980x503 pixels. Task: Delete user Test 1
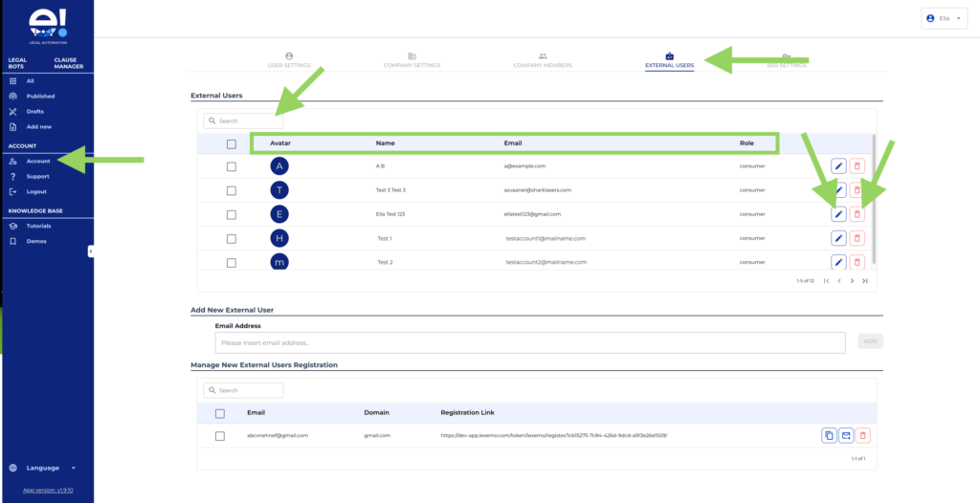click(857, 239)
